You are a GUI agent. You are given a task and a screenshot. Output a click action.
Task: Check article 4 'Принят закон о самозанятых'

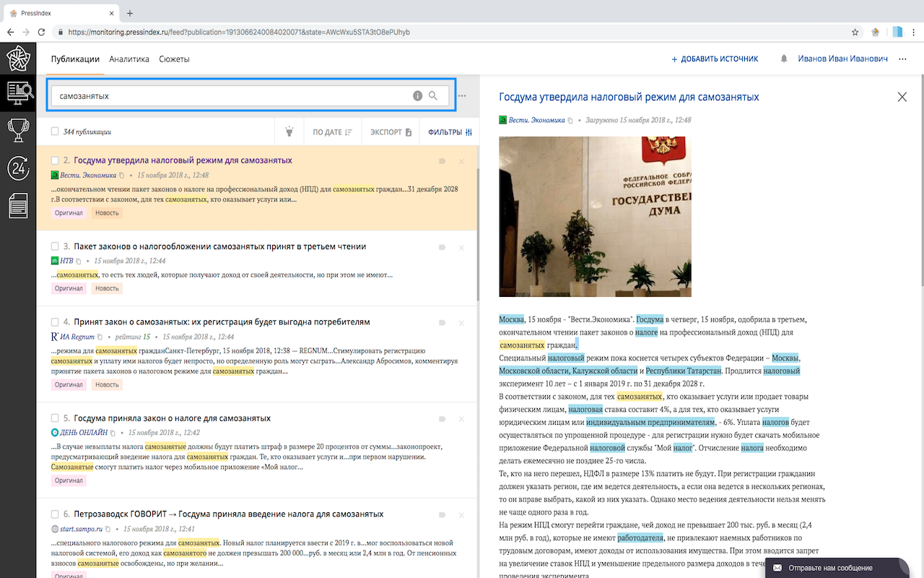click(55, 322)
